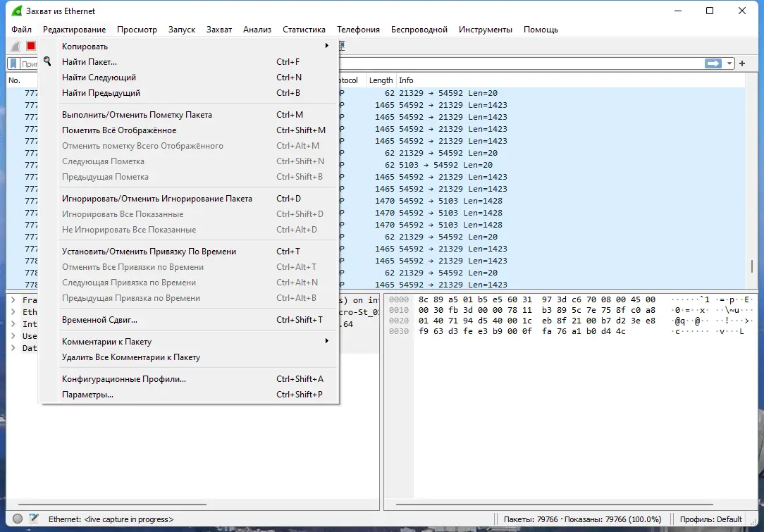Select Выполнить/Отменить Пометку Пакета

(x=189, y=115)
